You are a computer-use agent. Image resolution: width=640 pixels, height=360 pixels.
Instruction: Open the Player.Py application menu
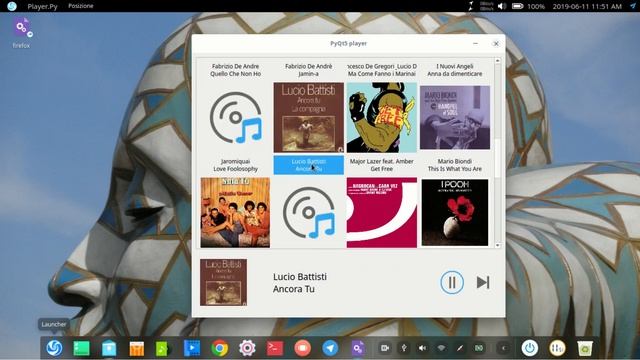point(42,6)
